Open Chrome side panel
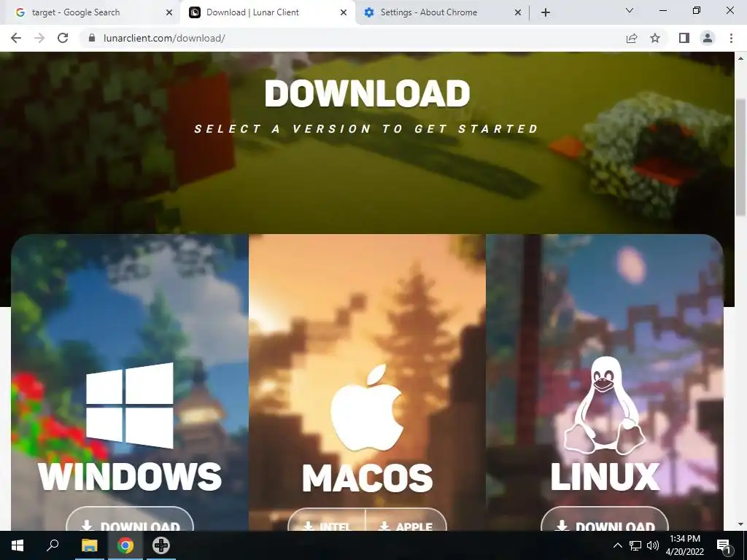Screen dimensions: 747x560 [x=684, y=38]
